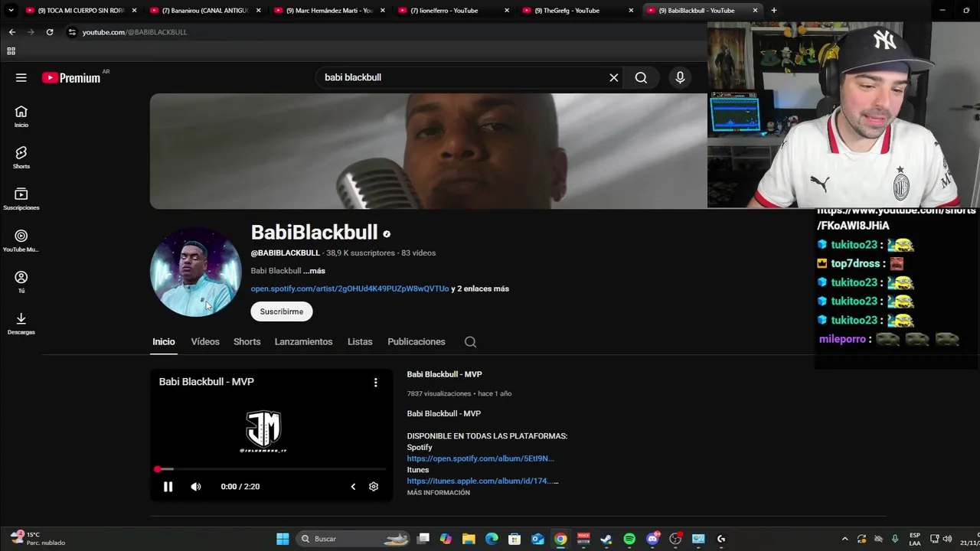Search within channel using the magnifier icon
Screen dimensions: 980x551
(x=470, y=342)
